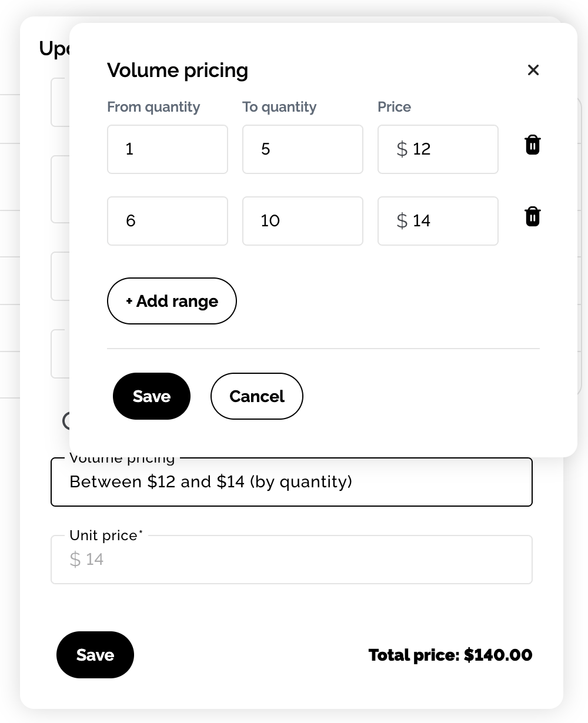This screenshot has width=588, height=723.
Task: Edit the $12 price field
Action: 438,149
